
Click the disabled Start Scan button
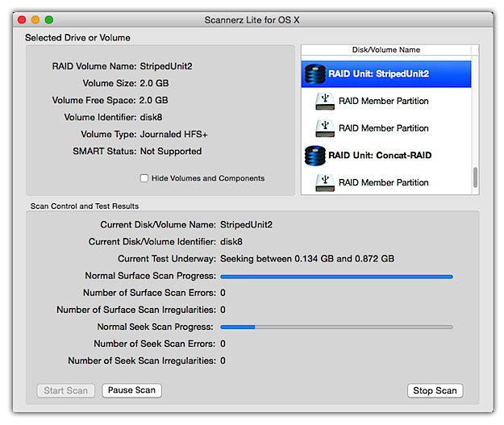(x=66, y=390)
